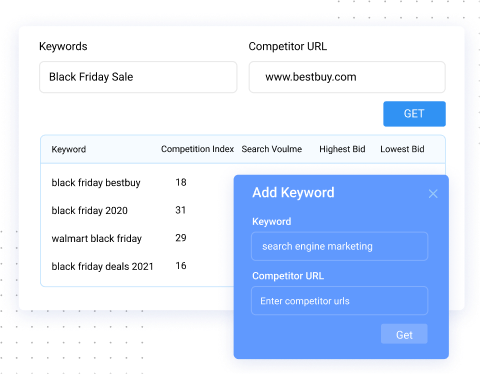Sort by Lowest Bid column header
This screenshot has width=480, height=374.
(402, 149)
